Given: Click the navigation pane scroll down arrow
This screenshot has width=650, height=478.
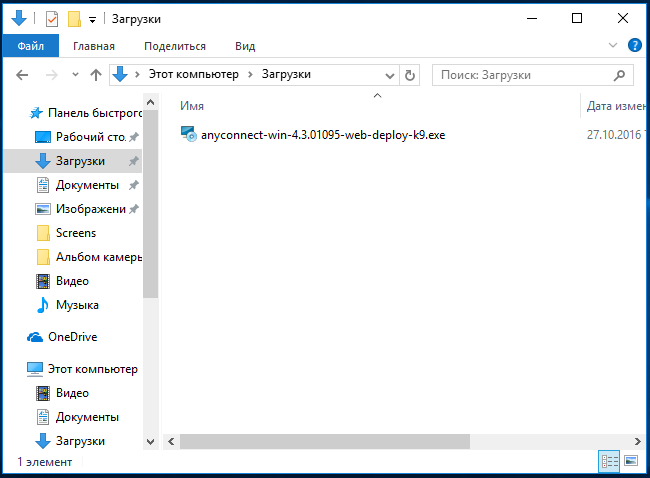Looking at the screenshot, I should pyautogui.click(x=150, y=442).
